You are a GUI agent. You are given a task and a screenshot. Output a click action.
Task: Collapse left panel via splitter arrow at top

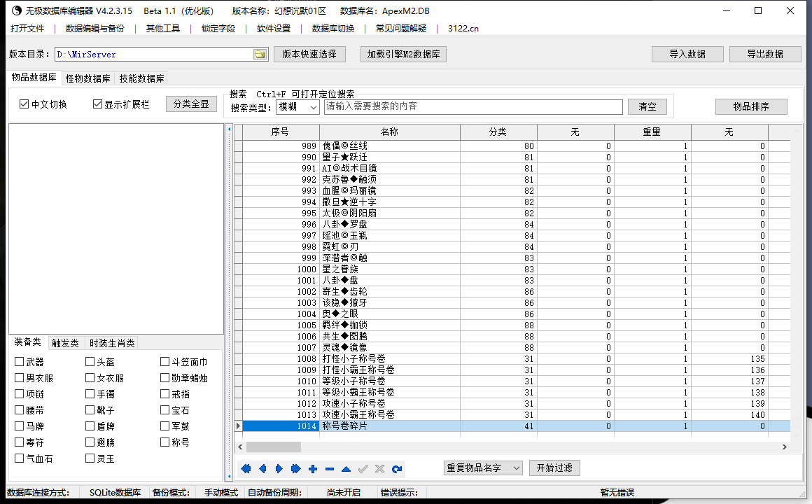point(230,129)
